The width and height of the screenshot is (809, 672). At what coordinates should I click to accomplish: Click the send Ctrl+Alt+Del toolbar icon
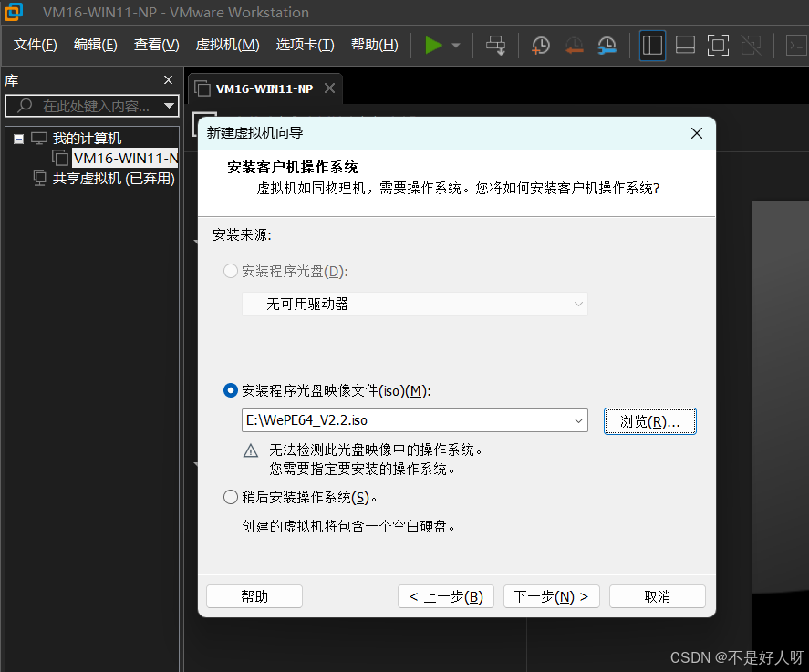[x=496, y=46]
